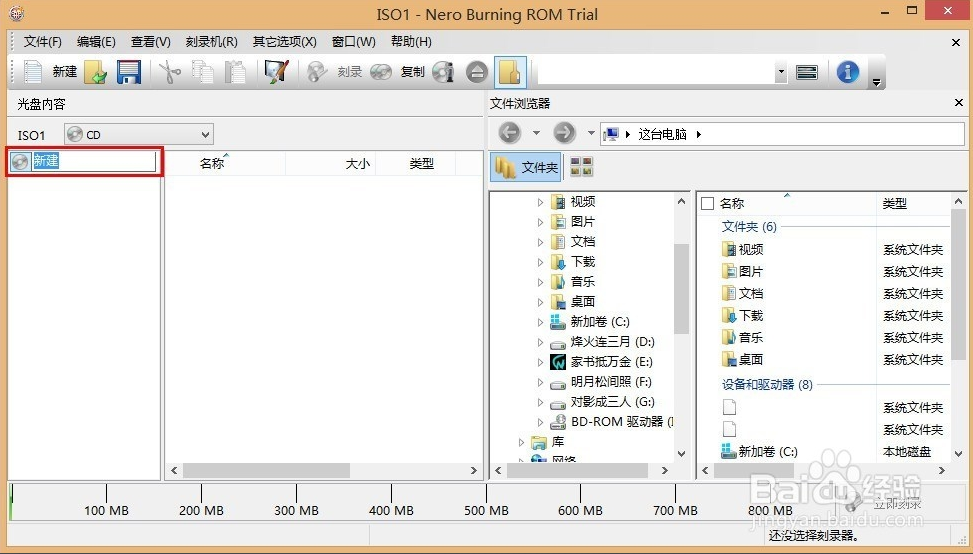Screen dimensions: 973x554
Task: Cut selection with the scissors icon
Action: pyautogui.click(x=169, y=72)
